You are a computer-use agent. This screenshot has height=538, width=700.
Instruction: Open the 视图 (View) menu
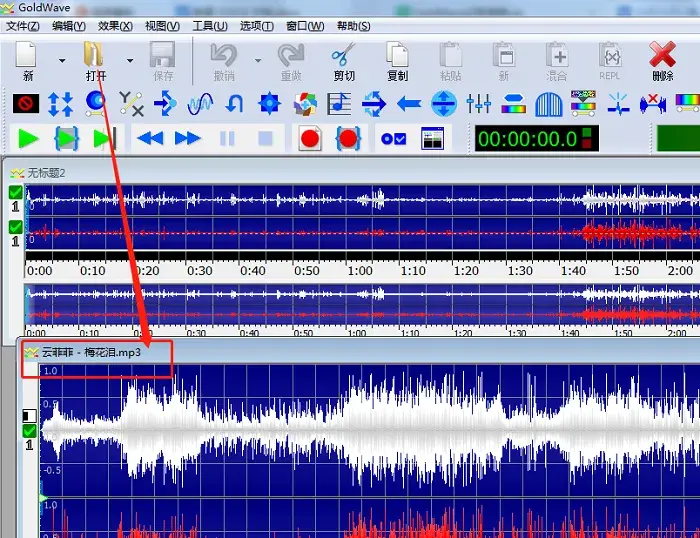pyautogui.click(x=162, y=26)
